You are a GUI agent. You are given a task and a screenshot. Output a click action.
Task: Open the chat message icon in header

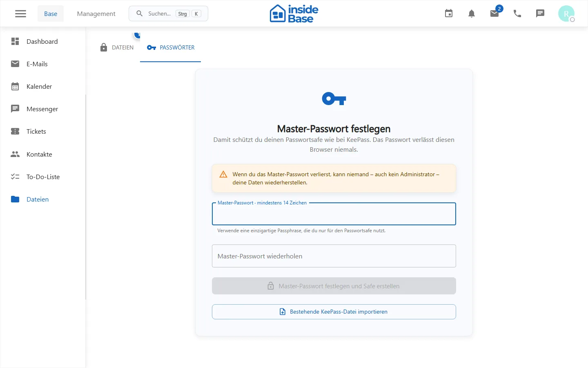[x=540, y=13]
